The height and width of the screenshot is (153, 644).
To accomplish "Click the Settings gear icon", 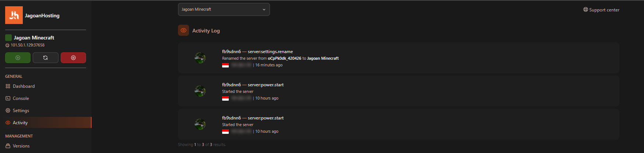I will (x=8, y=111).
